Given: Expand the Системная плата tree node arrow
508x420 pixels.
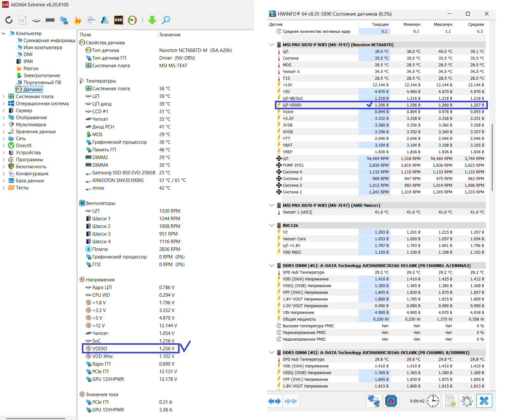Looking at the screenshot, I should [x=4, y=97].
